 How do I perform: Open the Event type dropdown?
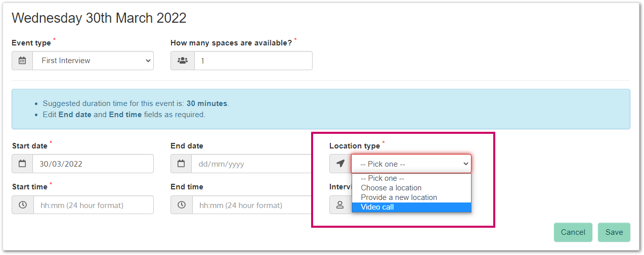[93, 61]
